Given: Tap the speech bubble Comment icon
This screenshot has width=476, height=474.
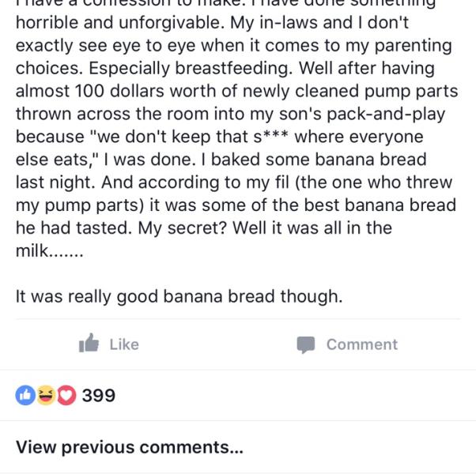Looking at the screenshot, I should click(305, 344).
